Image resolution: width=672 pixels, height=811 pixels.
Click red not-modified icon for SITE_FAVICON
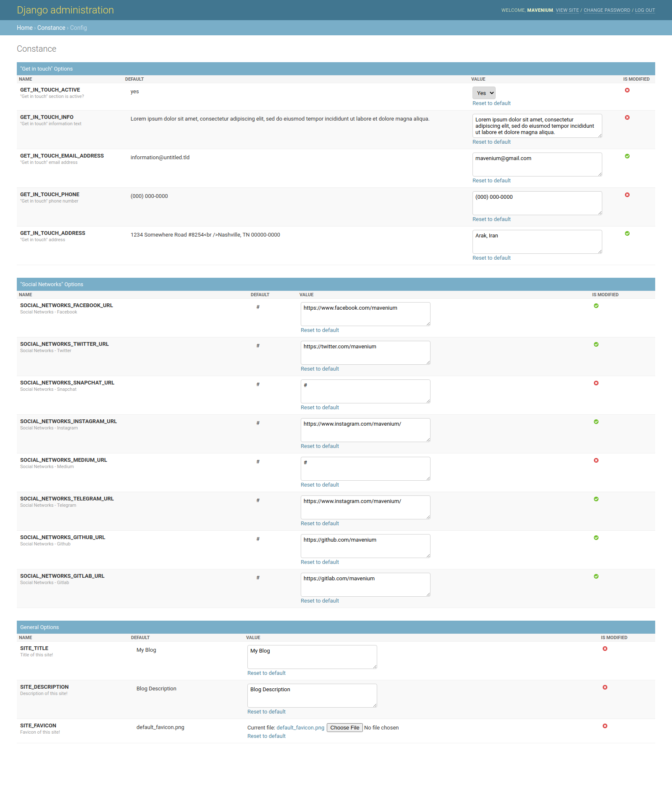click(x=605, y=726)
